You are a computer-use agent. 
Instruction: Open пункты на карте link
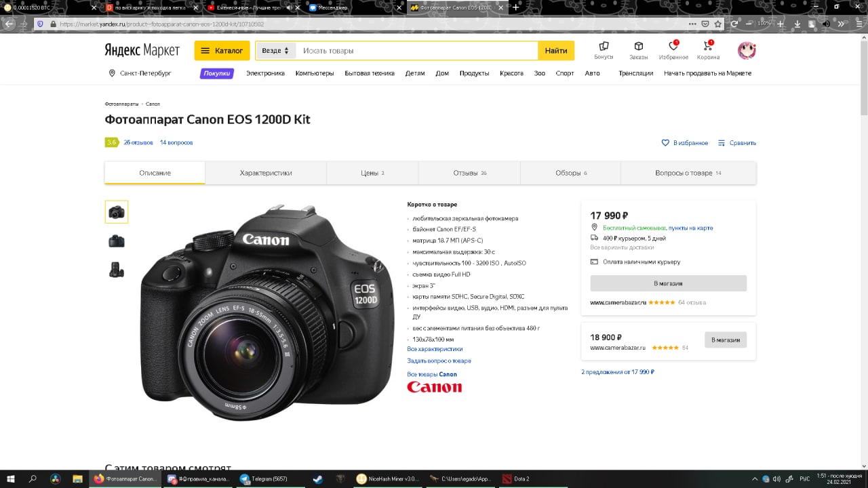coord(691,228)
